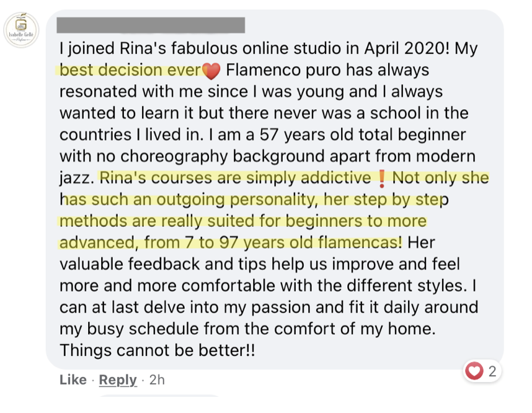This screenshot has width=532, height=413.
Task: Click the red heart emoji after 'ever'
Action: click(x=211, y=71)
